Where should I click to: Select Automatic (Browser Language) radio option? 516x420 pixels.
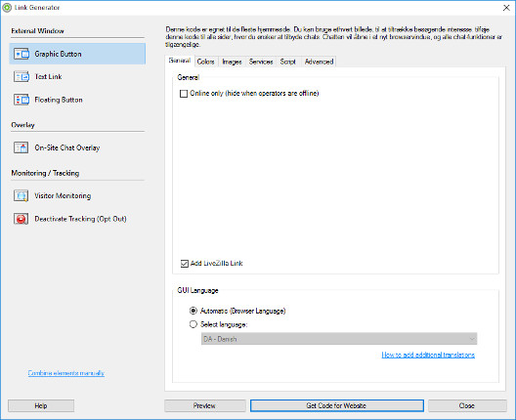(193, 311)
